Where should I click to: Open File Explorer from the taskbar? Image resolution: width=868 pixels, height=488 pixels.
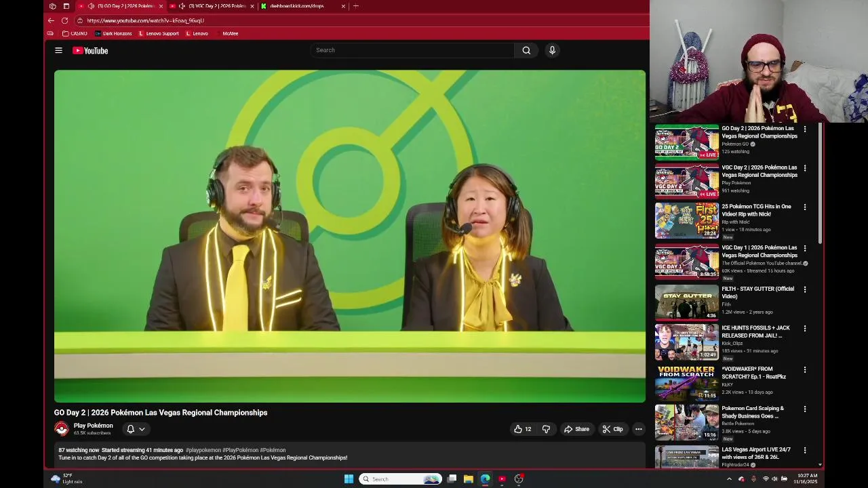click(469, 479)
